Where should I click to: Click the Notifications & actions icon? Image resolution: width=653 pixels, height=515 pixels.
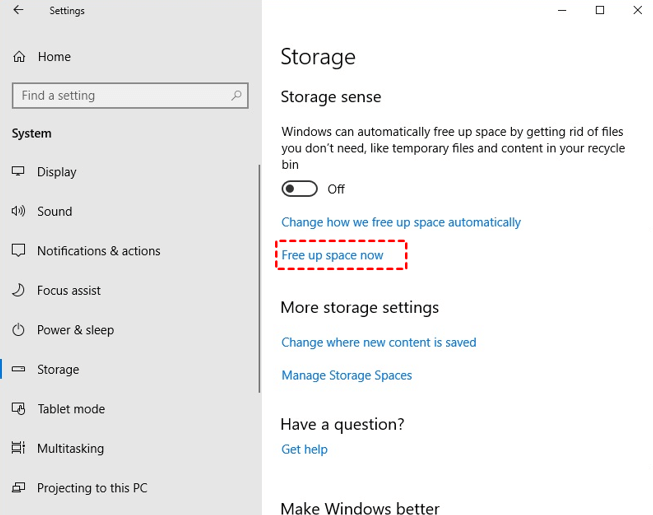coord(18,251)
